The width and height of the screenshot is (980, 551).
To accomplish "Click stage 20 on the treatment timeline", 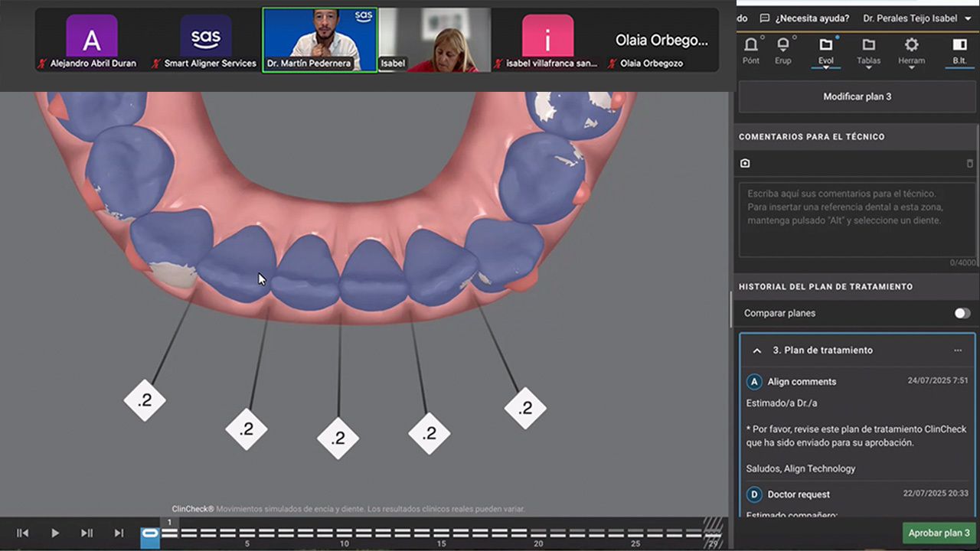I will point(538,533).
